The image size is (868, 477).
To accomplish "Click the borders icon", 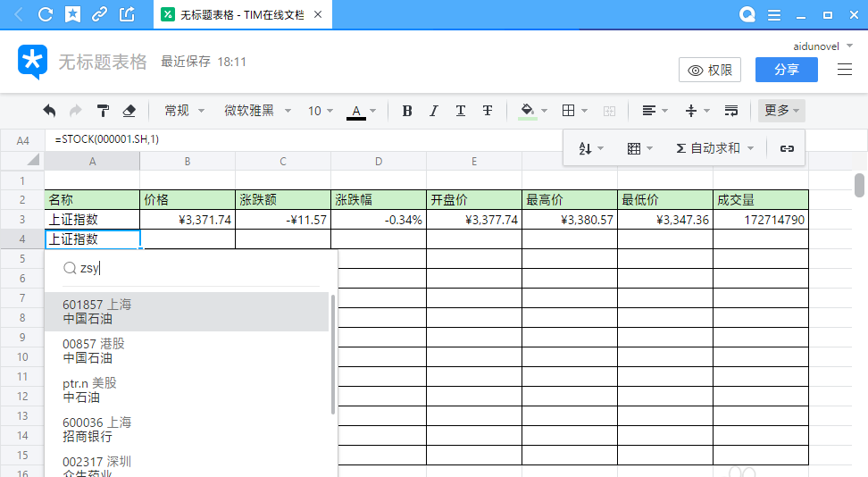I will coord(568,111).
